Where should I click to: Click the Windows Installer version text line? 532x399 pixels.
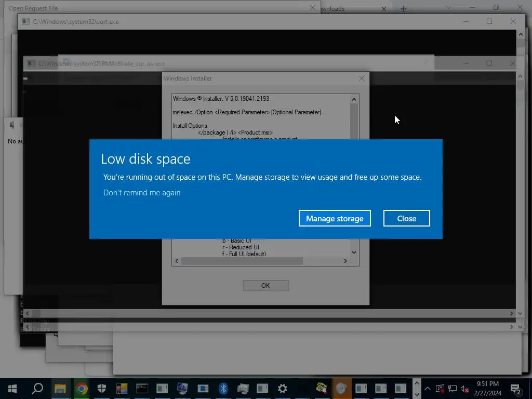click(221, 99)
